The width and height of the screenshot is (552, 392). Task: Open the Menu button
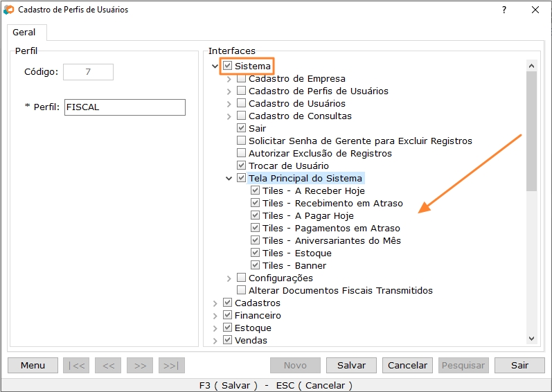33,365
